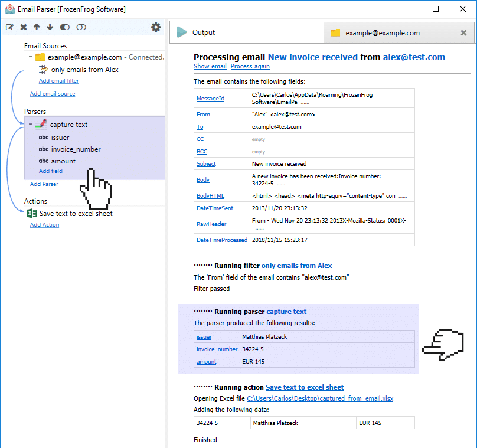The width and height of the screenshot is (477, 448).
Task: Close the example@example.com tab
Action: [463, 33]
